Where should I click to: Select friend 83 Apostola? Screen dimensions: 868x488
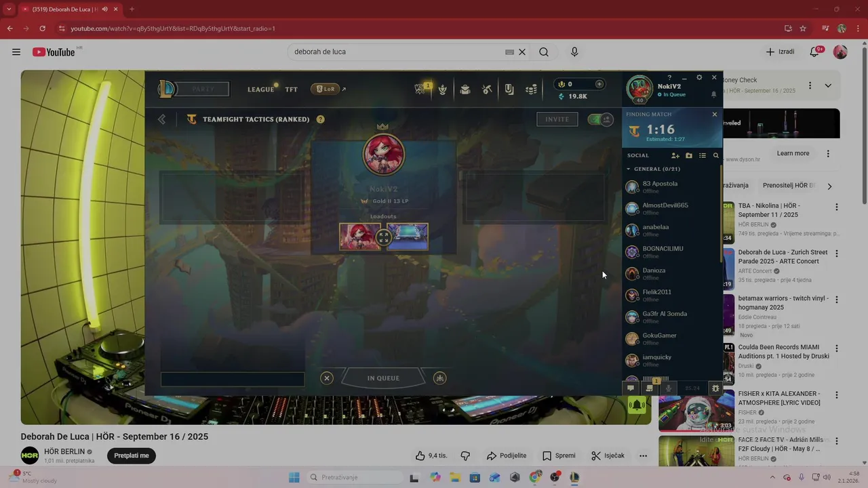pyautogui.click(x=671, y=187)
